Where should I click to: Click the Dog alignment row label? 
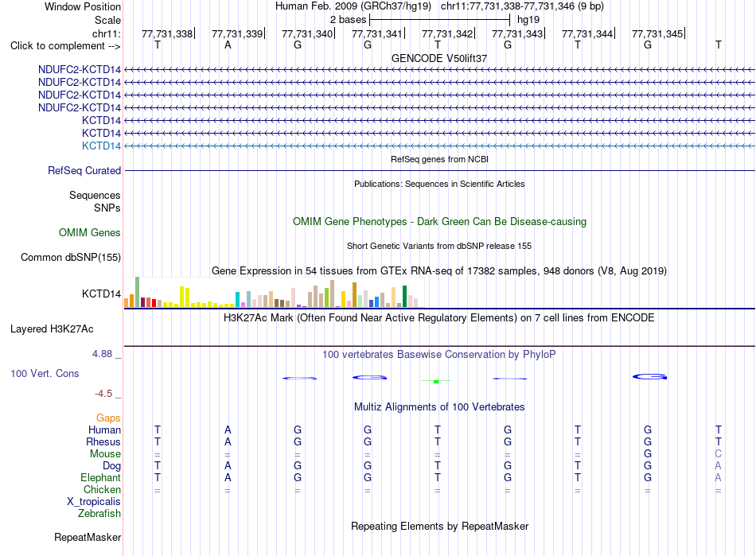111,466
